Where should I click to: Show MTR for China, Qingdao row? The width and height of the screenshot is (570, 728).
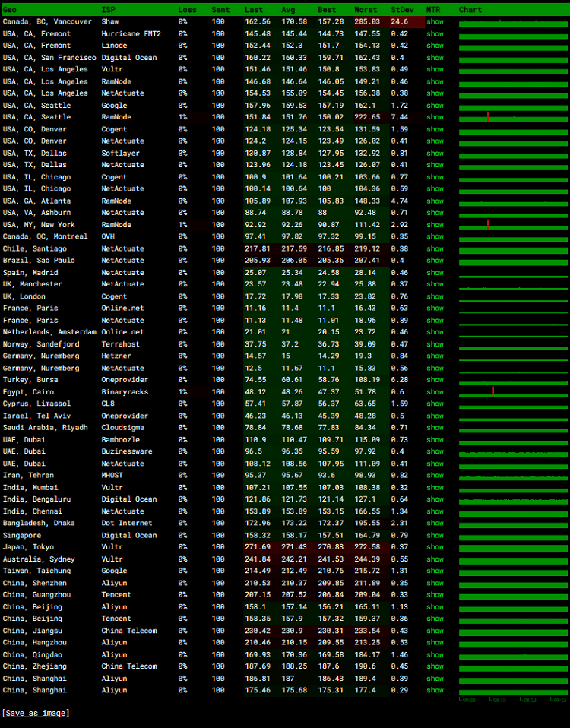tap(435, 654)
